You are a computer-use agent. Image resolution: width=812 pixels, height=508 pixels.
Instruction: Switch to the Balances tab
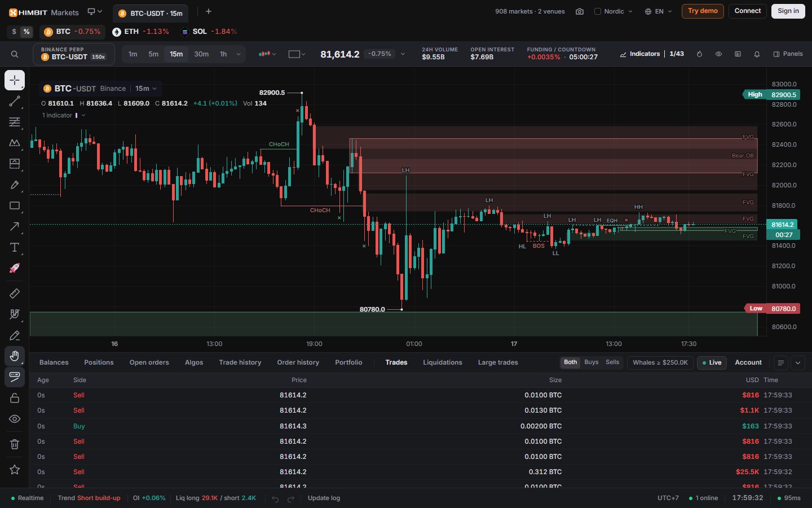[x=54, y=362]
